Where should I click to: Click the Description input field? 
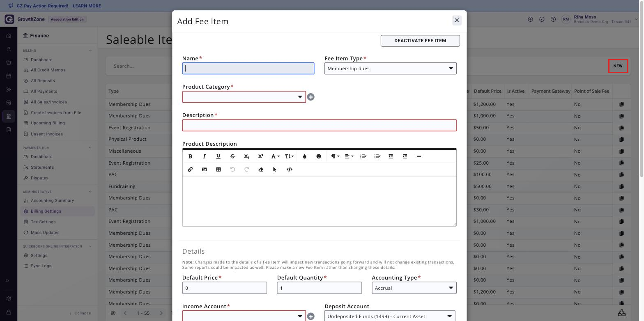(x=319, y=125)
